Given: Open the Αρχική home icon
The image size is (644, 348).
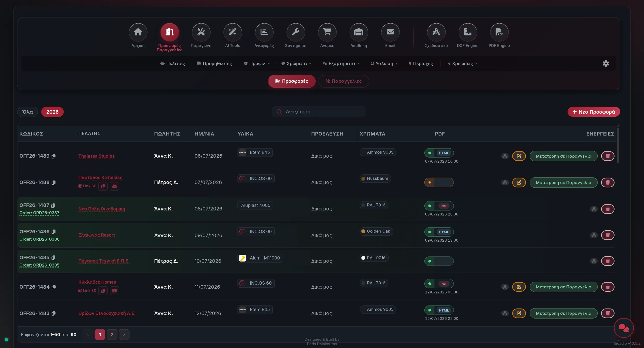Looking at the screenshot, I should coord(138,32).
